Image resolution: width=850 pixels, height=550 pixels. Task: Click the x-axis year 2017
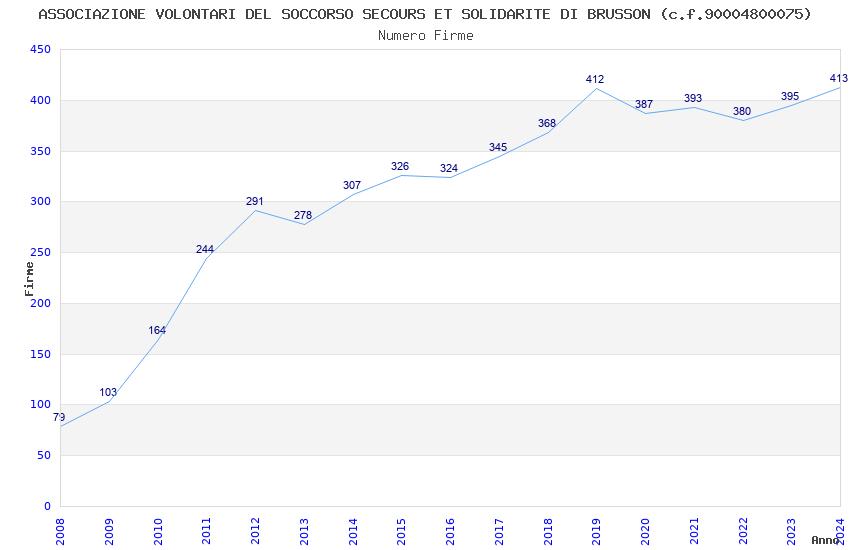[499, 531]
